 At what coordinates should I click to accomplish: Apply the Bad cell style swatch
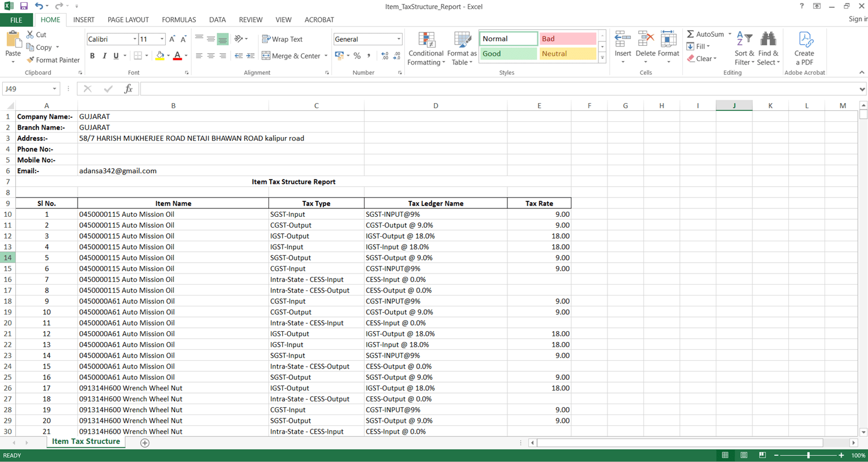pos(567,38)
